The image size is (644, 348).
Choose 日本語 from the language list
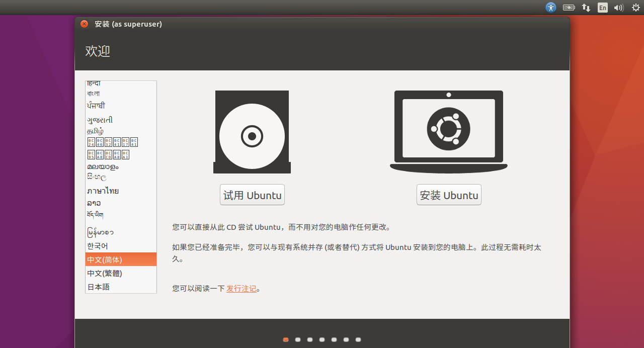[121, 287]
